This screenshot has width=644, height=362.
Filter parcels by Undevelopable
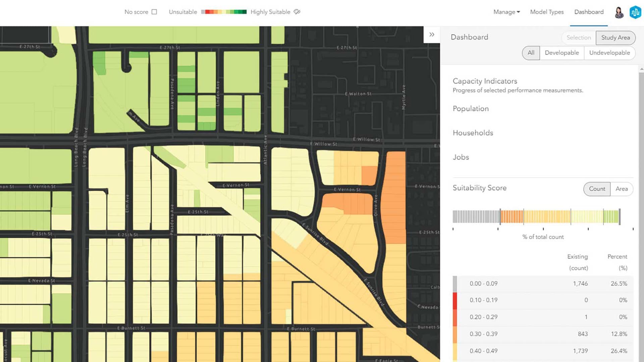point(609,53)
